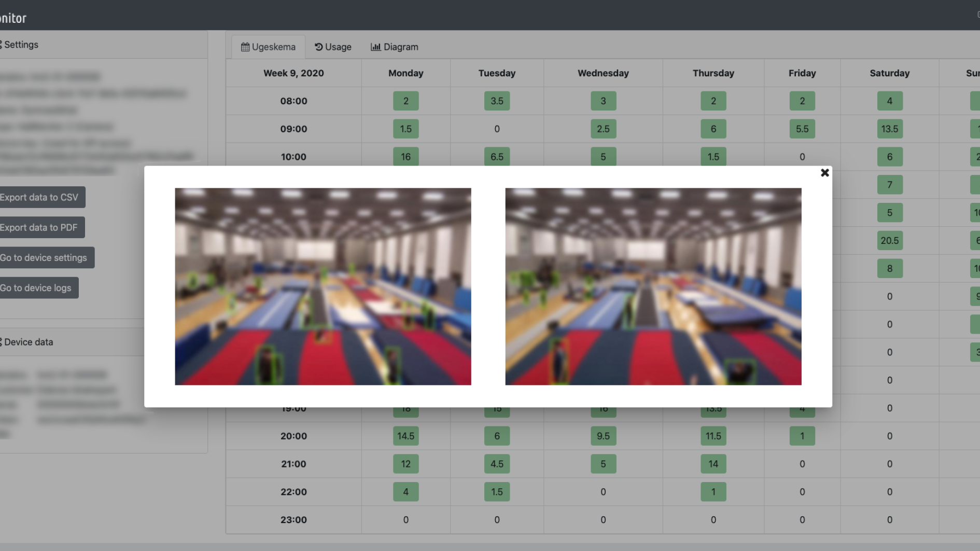The width and height of the screenshot is (980, 551).
Task: Click the right camera image in the popup
Action: point(653,286)
